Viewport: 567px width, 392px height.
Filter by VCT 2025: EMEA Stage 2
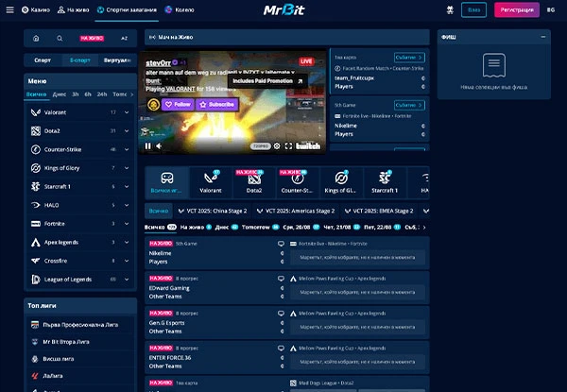(x=379, y=211)
